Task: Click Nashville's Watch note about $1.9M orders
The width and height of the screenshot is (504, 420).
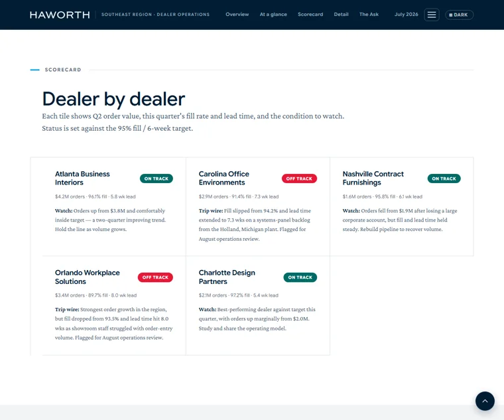Action: (400, 220)
